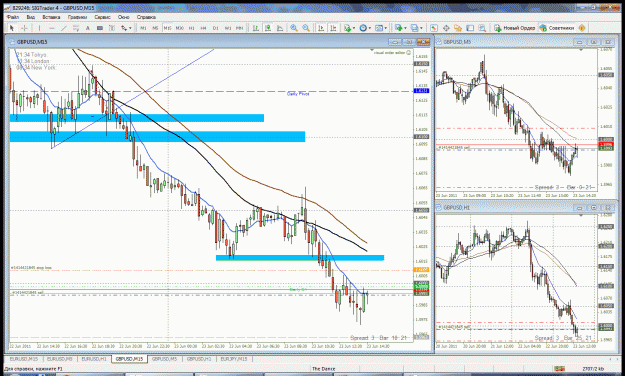Toggle chart auto scroll
This screenshot has width=625, height=376.
tap(321, 28)
